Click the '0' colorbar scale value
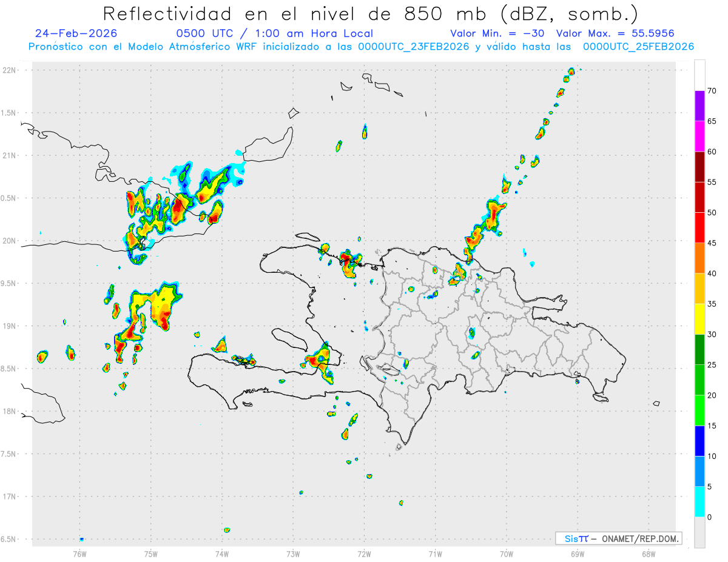728x562 pixels. pyautogui.click(x=709, y=517)
